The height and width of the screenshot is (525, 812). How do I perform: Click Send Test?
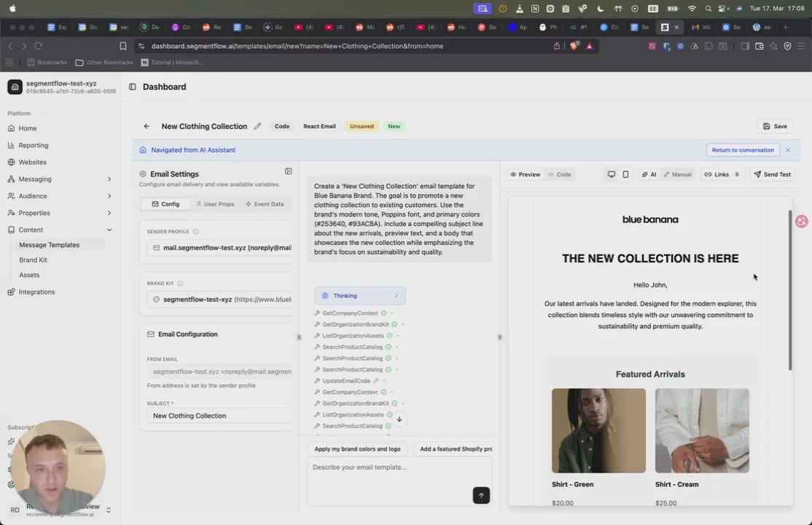(772, 174)
